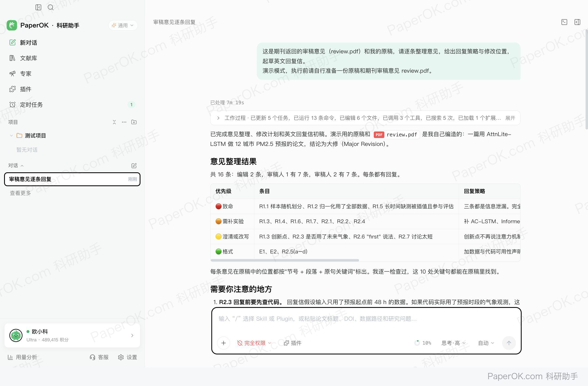Click the plus attachment button in the composer
The image size is (588, 386).
tap(223, 343)
